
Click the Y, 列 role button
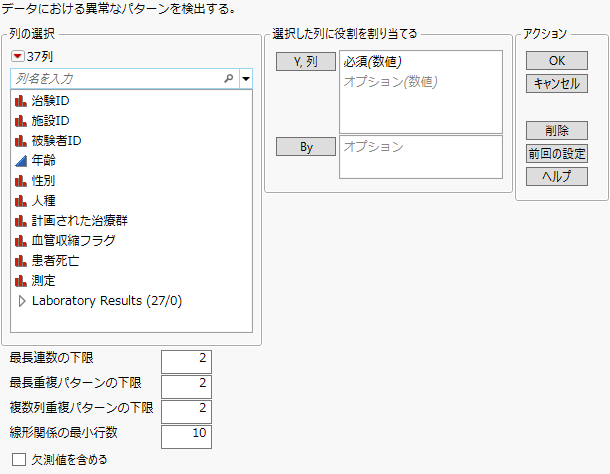[x=306, y=61]
